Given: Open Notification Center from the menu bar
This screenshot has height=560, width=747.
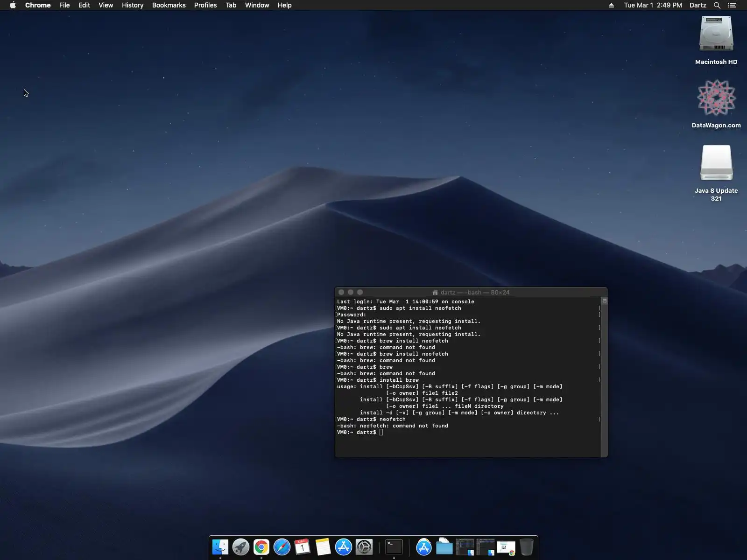Looking at the screenshot, I should point(732,5).
